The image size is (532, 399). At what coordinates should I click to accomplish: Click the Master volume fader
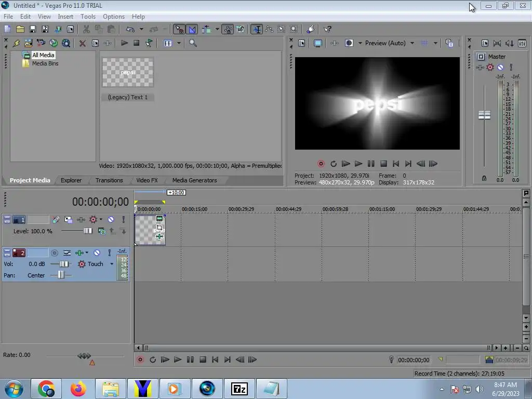click(x=484, y=115)
